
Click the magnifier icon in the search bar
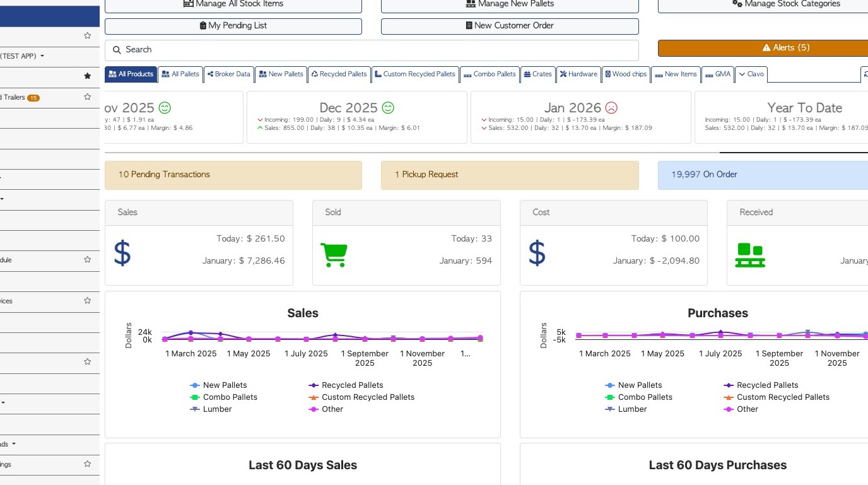(117, 50)
